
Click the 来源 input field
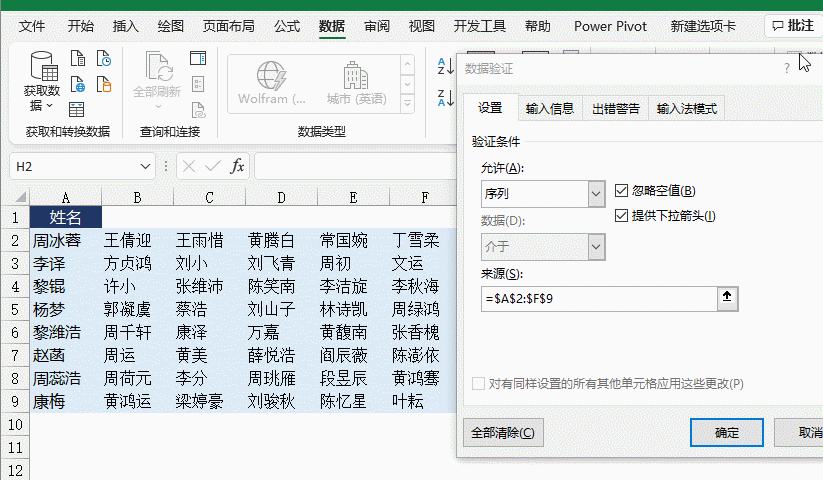[x=599, y=298]
